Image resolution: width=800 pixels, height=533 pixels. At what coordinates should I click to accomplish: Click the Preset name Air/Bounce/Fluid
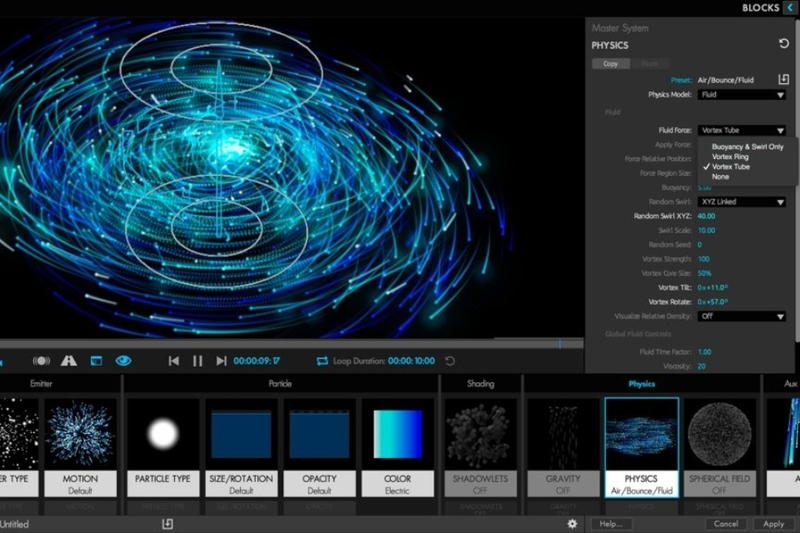(726, 80)
